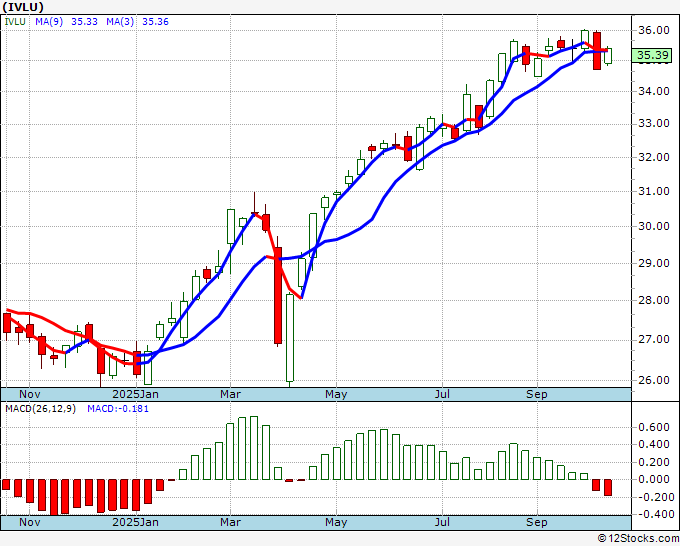Select Sep on the MACD panel date axis
Screen dimensions: 680x546
(x=537, y=522)
